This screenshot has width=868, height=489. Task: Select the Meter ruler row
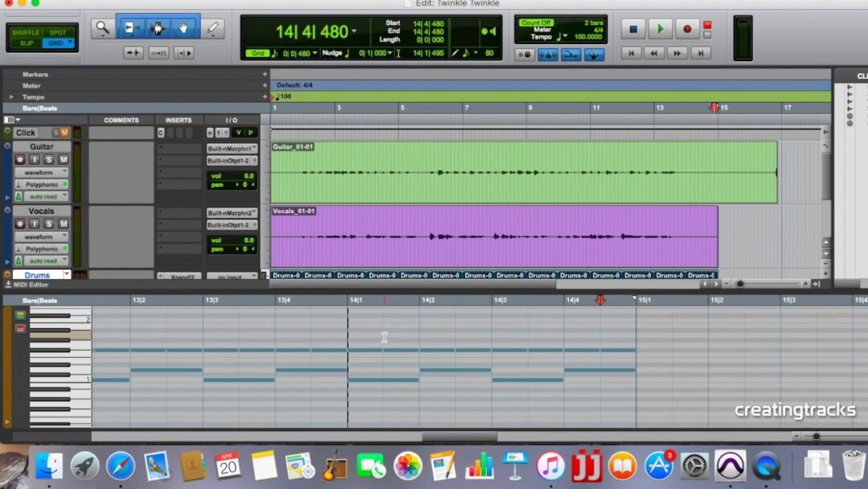[x=31, y=86]
